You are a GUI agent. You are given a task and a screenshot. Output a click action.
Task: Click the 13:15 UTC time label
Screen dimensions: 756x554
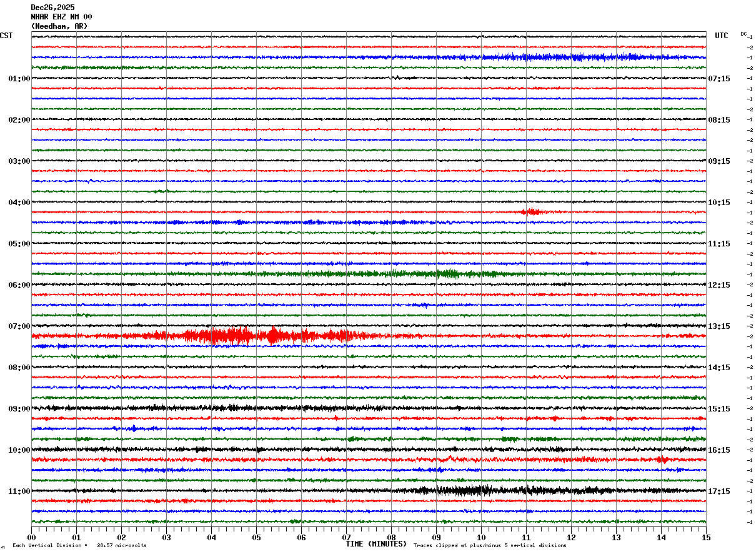pos(719,326)
